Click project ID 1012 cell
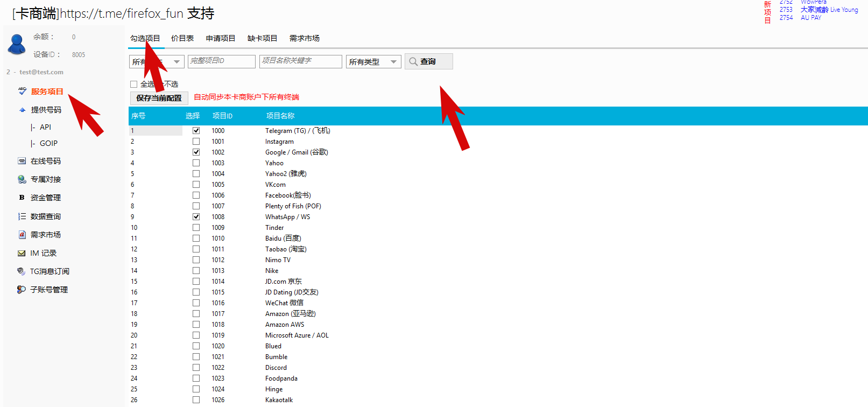This screenshot has height=407, width=868. click(x=218, y=260)
